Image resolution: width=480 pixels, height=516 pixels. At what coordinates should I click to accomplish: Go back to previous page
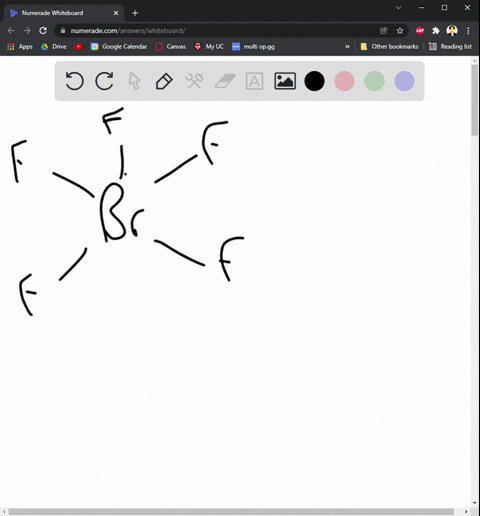click(11, 31)
